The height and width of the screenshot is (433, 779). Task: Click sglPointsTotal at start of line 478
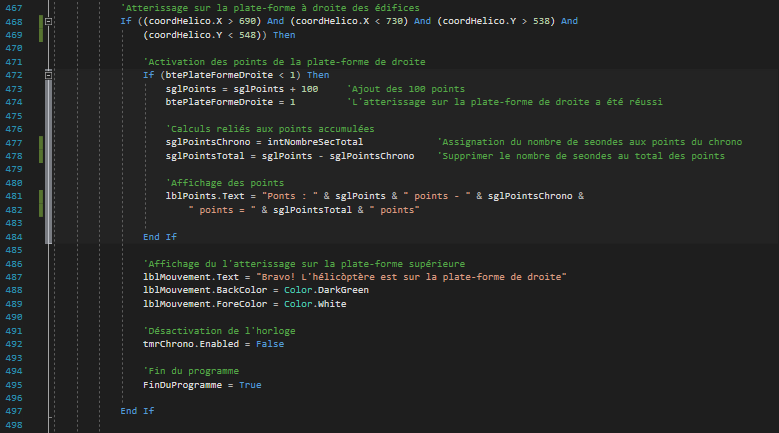(205, 156)
